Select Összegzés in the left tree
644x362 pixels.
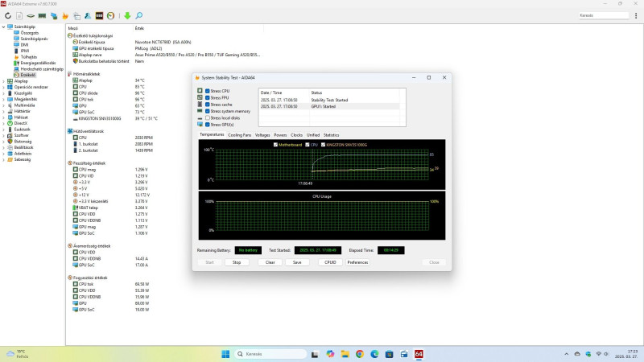[30, 33]
